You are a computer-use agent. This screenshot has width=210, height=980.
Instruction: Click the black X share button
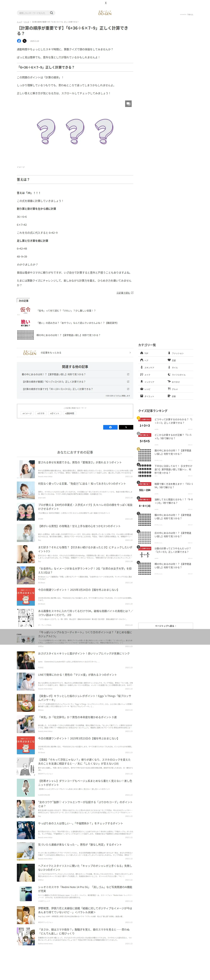coord(126,427)
